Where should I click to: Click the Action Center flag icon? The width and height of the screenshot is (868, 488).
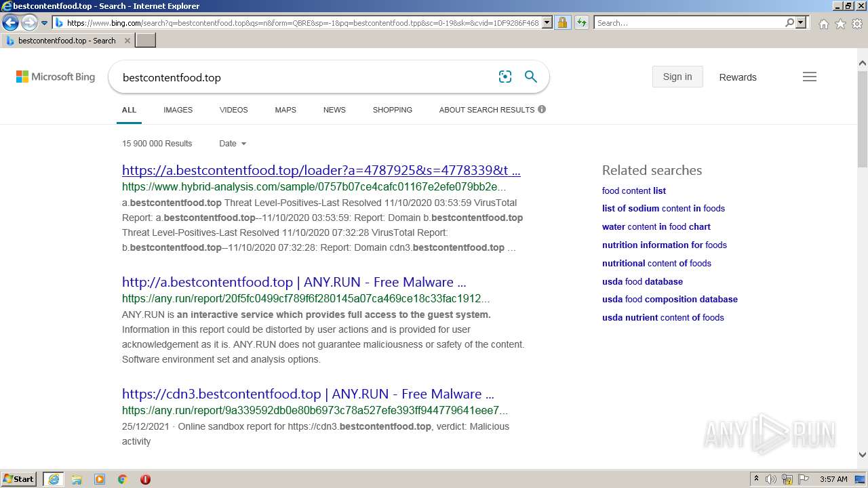tap(804, 479)
